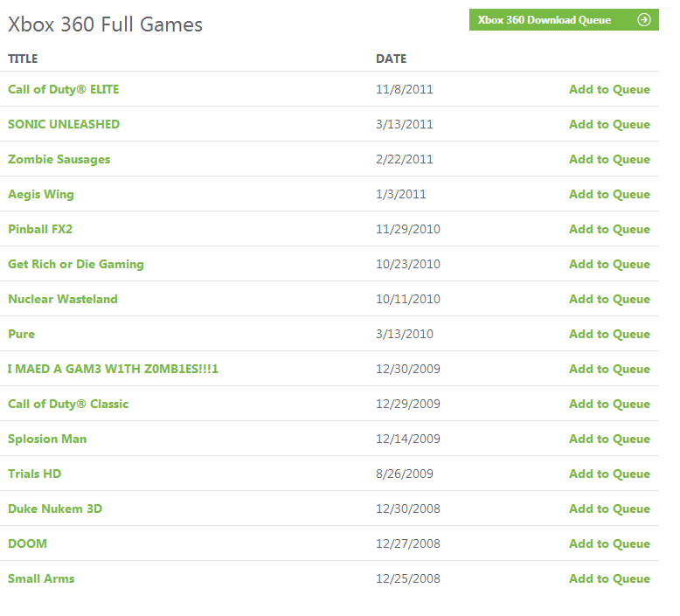
Task: Open the Xbox 360 Download Queue
Action: 564,20
